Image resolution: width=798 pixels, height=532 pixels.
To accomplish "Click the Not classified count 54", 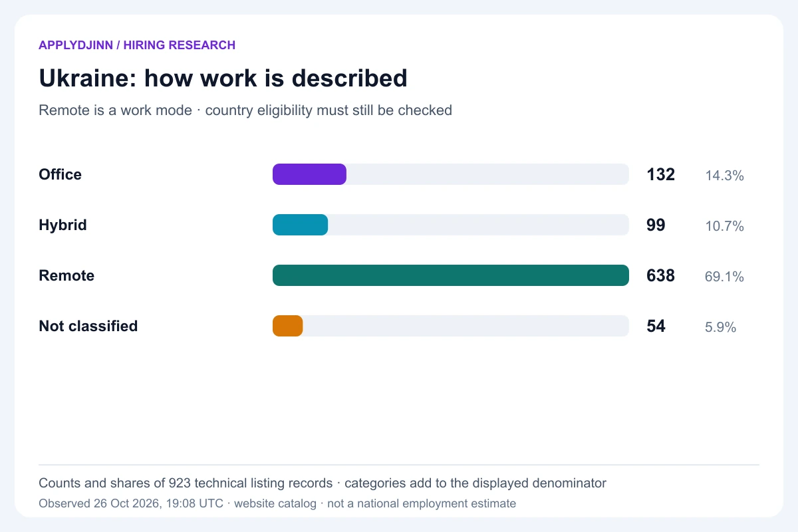I will tap(656, 326).
